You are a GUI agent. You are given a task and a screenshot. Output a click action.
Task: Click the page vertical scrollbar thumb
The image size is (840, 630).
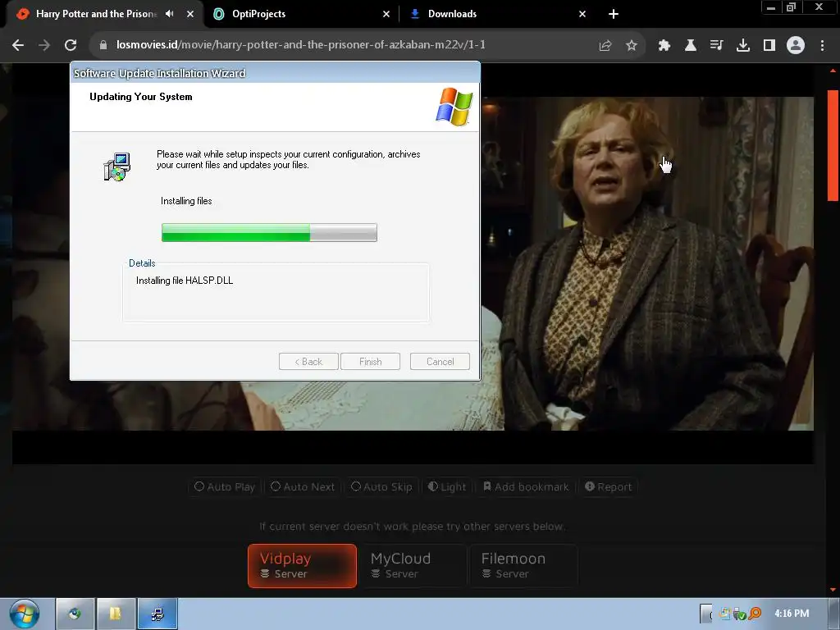(x=833, y=145)
